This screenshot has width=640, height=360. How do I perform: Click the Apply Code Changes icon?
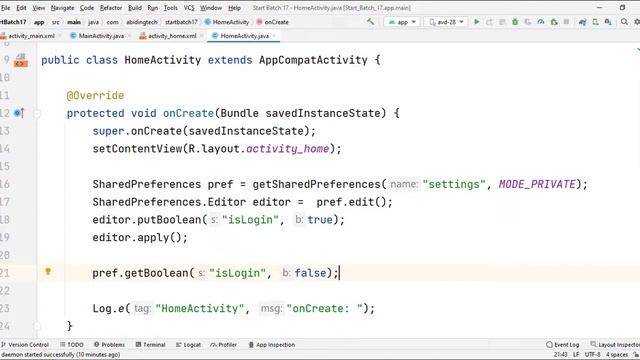(502, 22)
